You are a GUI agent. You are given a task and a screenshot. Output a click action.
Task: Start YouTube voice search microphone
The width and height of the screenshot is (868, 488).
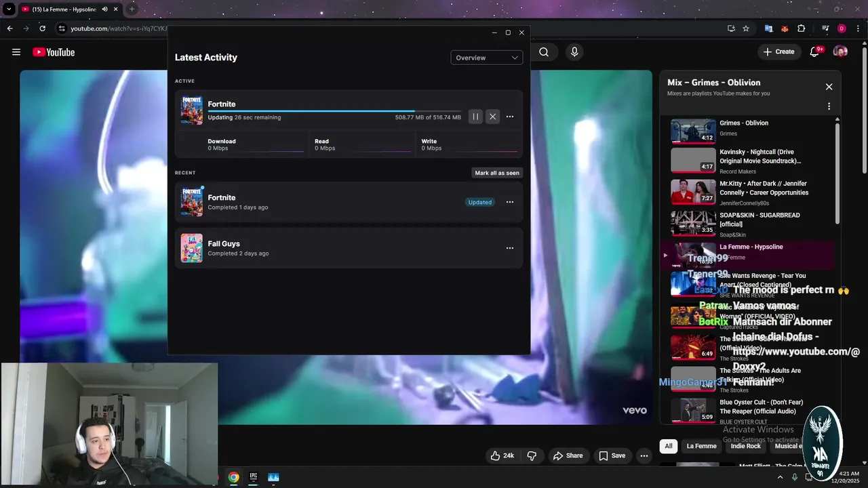(574, 52)
